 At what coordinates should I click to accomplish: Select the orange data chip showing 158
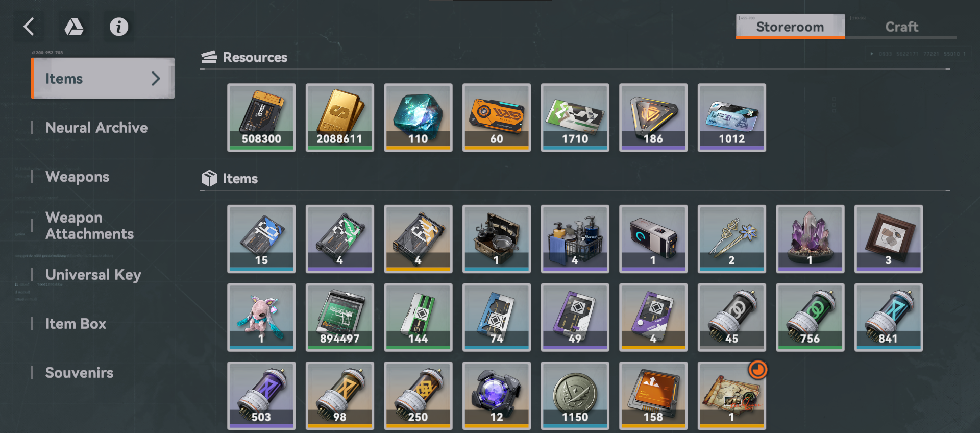(x=653, y=396)
